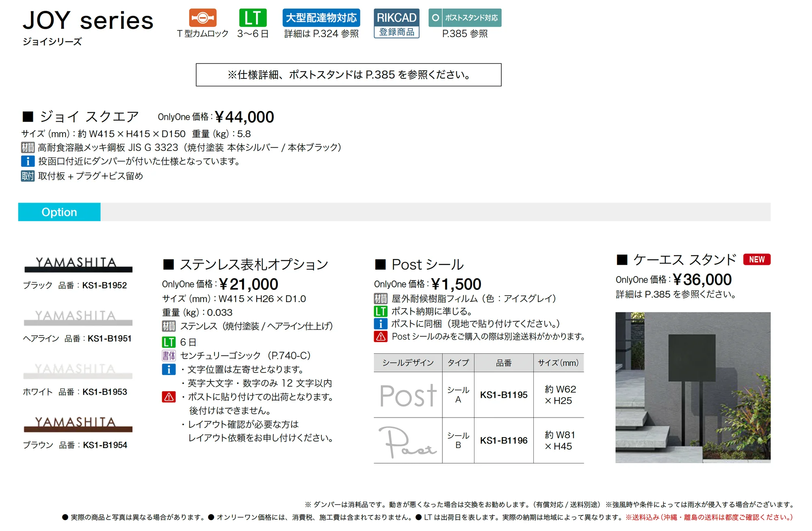812x531 pixels.
Task: Click the material icon beside ステンレス（焼付塗装
Action: [x=169, y=326]
